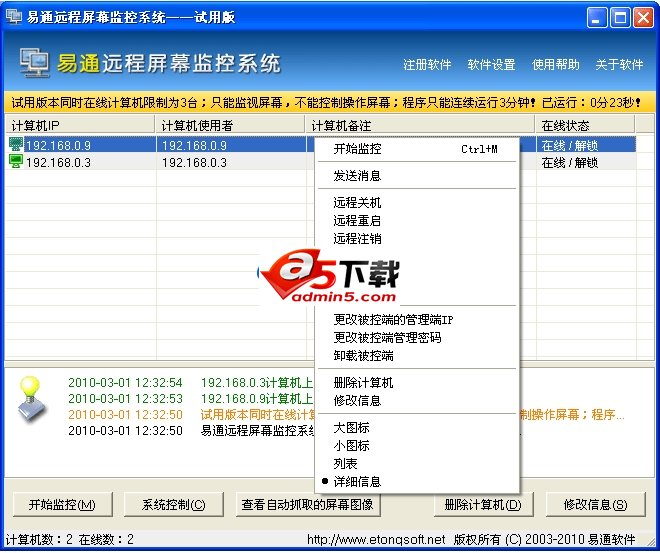Choose 更改被控端管理密码 menu entry
Screen dimensions: 660x553
click(x=417, y=338)
